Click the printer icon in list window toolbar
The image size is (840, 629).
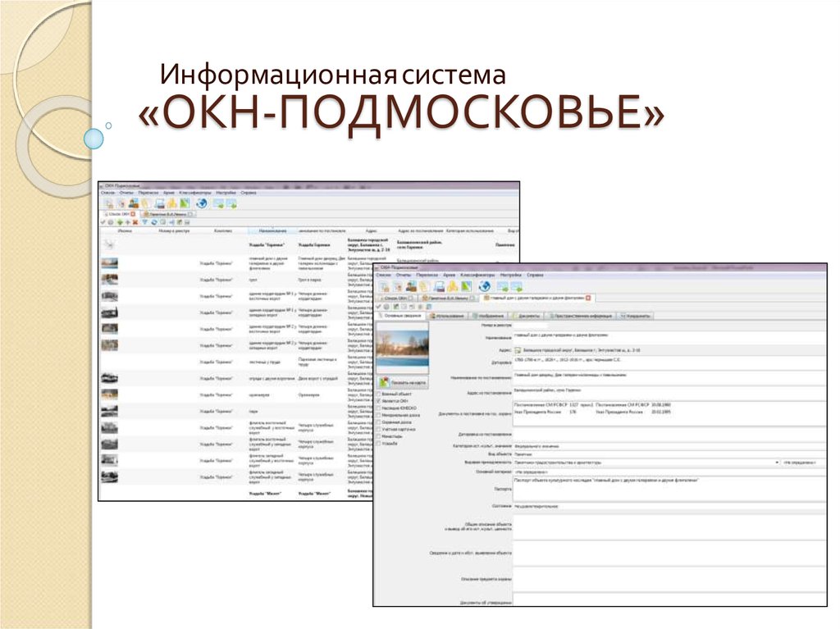tap(160, 203)
